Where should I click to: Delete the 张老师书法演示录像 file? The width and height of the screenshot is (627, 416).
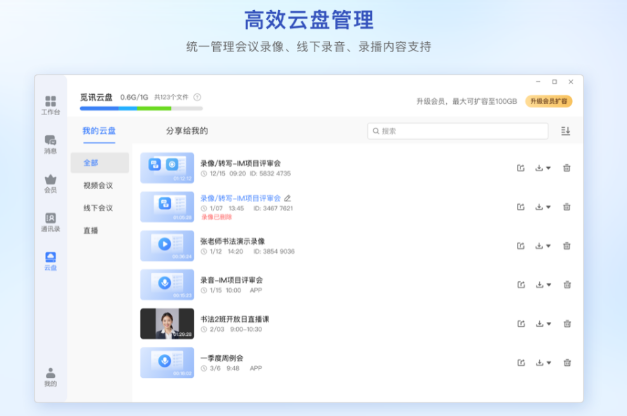(x=567, y=246)
